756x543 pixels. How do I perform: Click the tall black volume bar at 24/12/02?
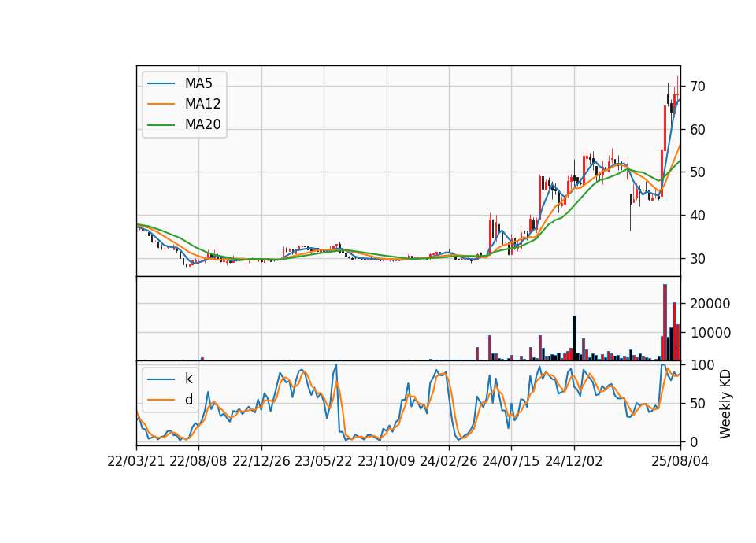[574, 338]
